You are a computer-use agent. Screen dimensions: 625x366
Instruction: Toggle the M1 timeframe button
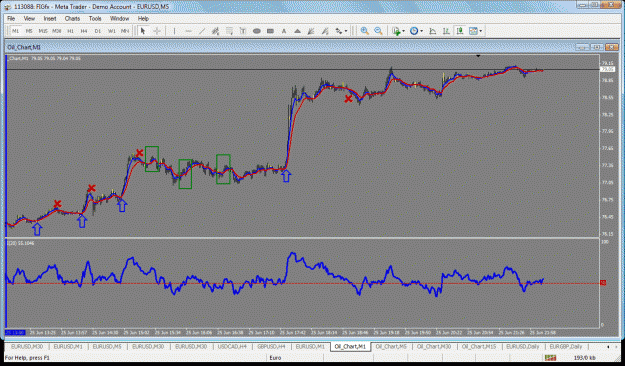16,31
